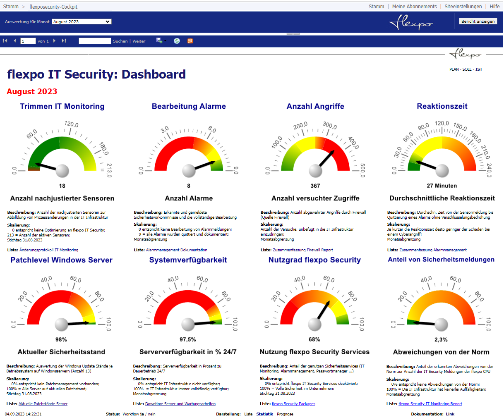This screenshot has height=420, width=504.
Task: Click the 27 Minuten value
Action: (442, 186)
